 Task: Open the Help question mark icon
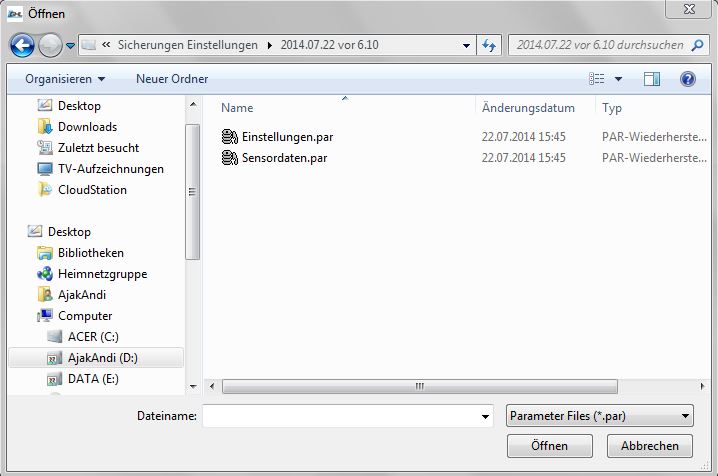[x=687, y=79]
